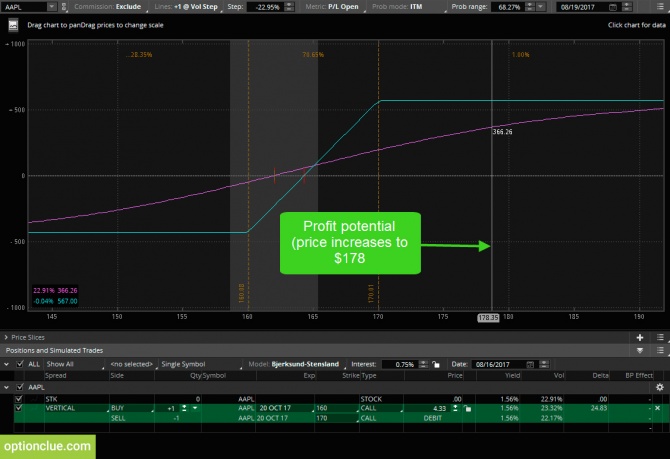Open the Show All filter dropdown

coord(75,364)
